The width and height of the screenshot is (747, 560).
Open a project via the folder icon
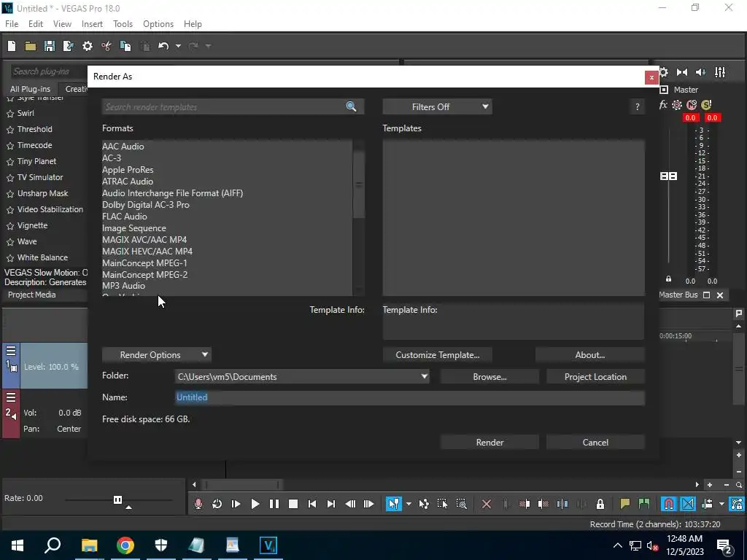(x=31, y=46)
